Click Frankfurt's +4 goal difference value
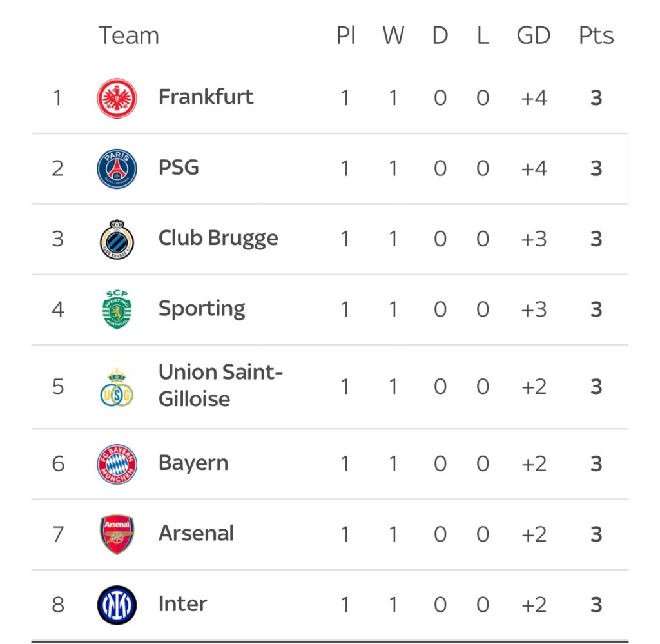Screen dimensions: 660x644 [x=533, y=98]
